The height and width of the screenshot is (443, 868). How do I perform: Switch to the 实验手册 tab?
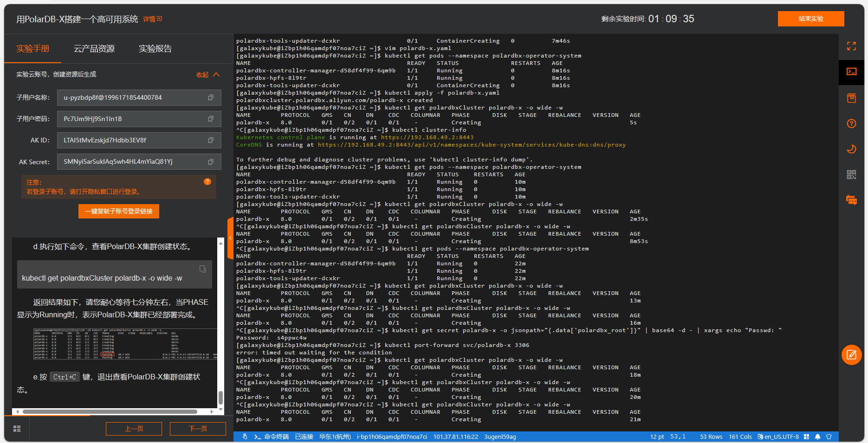[32, 49]
